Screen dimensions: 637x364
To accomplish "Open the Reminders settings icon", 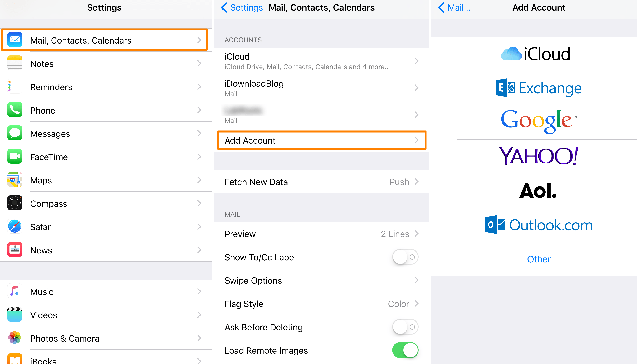I will click(15, 87).
